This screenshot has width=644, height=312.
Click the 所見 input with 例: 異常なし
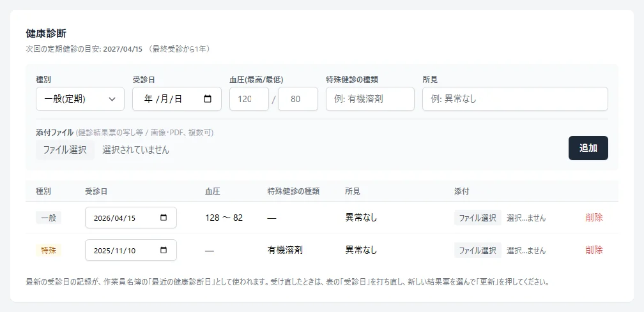click(515, 99)
